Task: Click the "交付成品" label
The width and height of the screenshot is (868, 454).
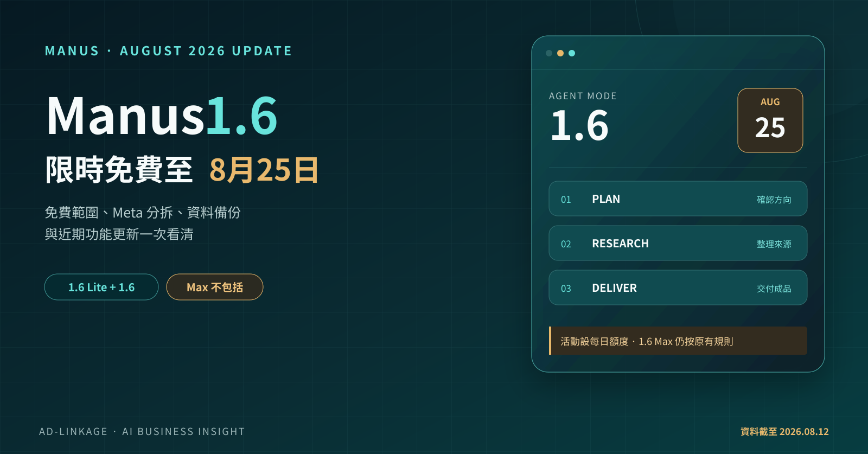Action: point(774,289)
